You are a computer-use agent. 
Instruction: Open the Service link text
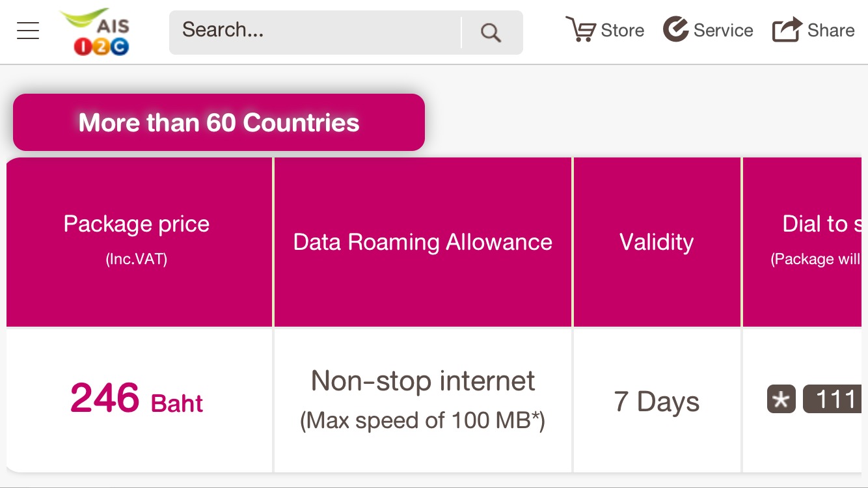point(723,31)
